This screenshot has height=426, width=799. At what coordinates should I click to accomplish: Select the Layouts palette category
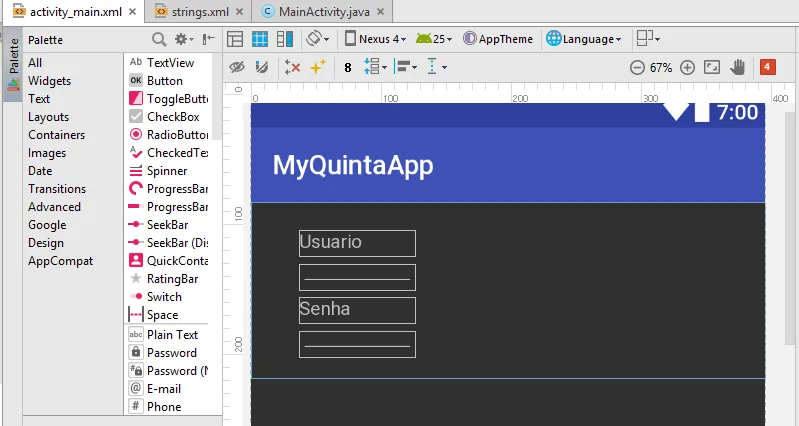pyautogui.click(x=49, y=117)
